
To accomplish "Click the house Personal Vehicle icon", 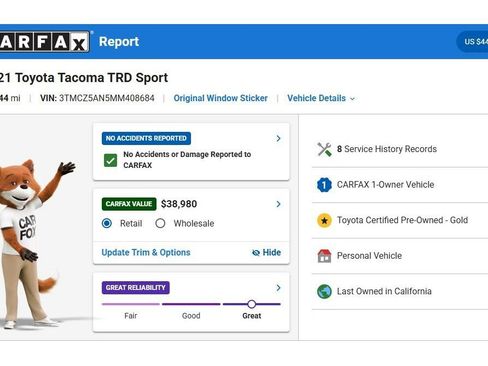I will click(324, 256).
